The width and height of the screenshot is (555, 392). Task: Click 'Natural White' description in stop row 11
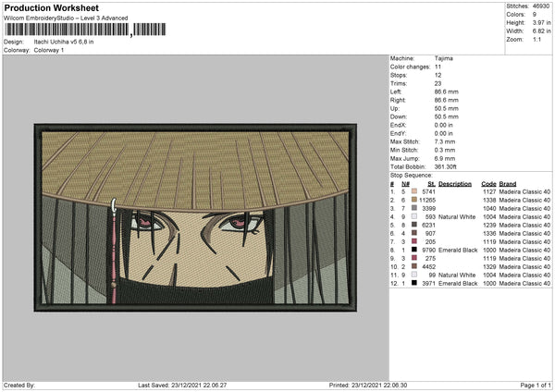tap(457, 275)
